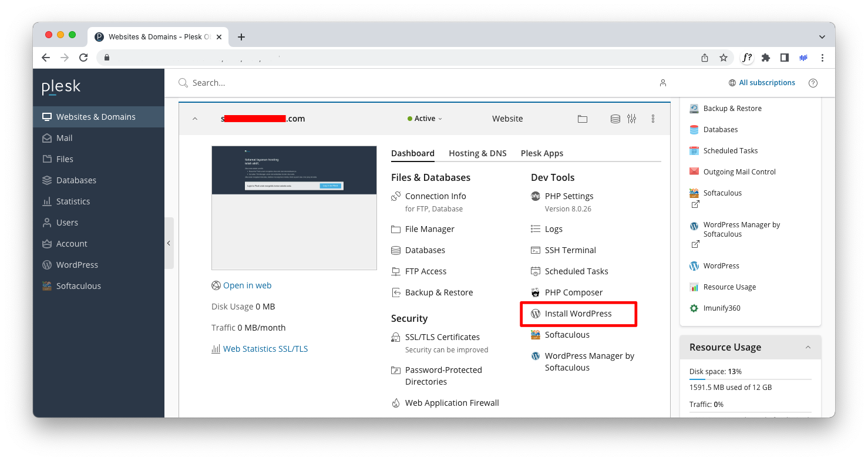Image resolution: width=868 pixels, height=461 pixels.
Task: Click the Install WordPress link
Action: (x=578, y=314)
